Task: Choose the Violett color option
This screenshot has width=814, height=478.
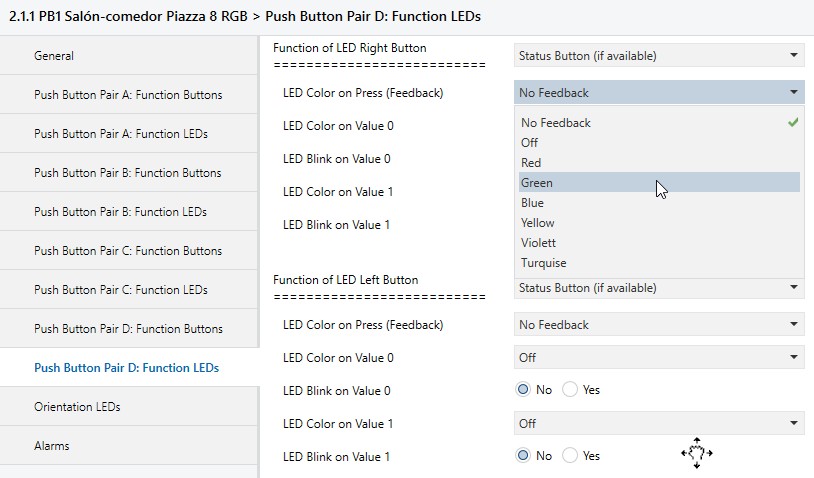Action: point(539,243)
